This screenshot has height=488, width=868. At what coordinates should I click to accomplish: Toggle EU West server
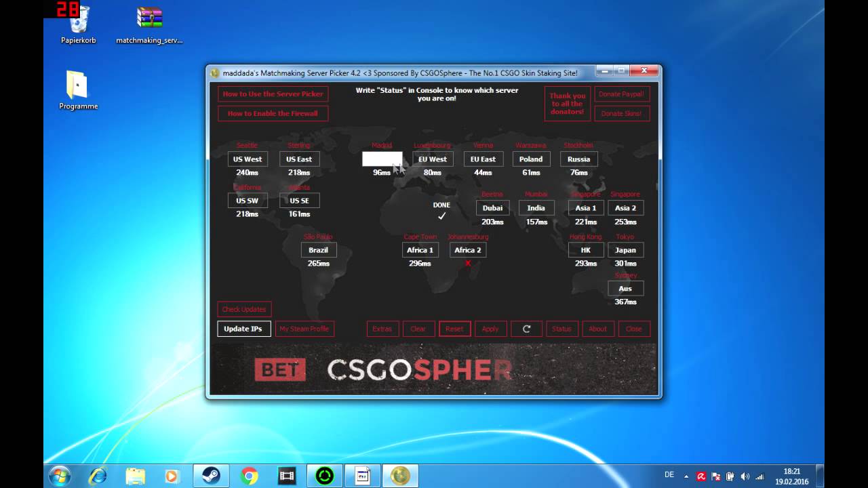click(433, 159)
